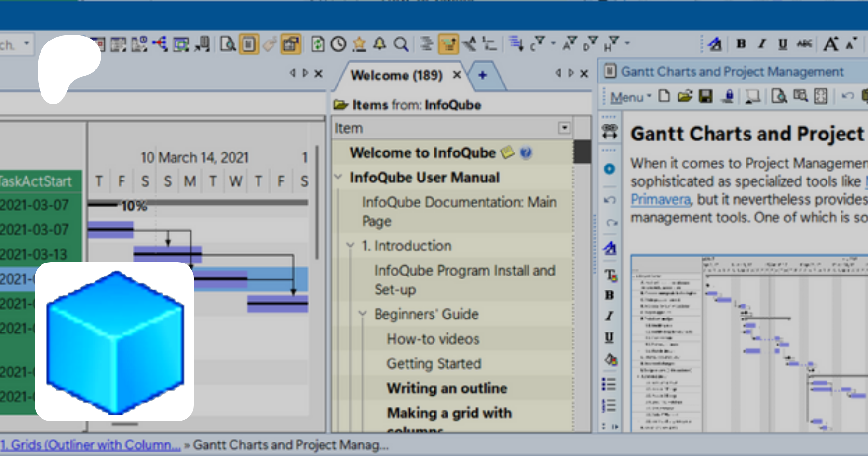Collapse the Beginners' Guide tree node
The image size is (868, 456).
tap(363, 314)
